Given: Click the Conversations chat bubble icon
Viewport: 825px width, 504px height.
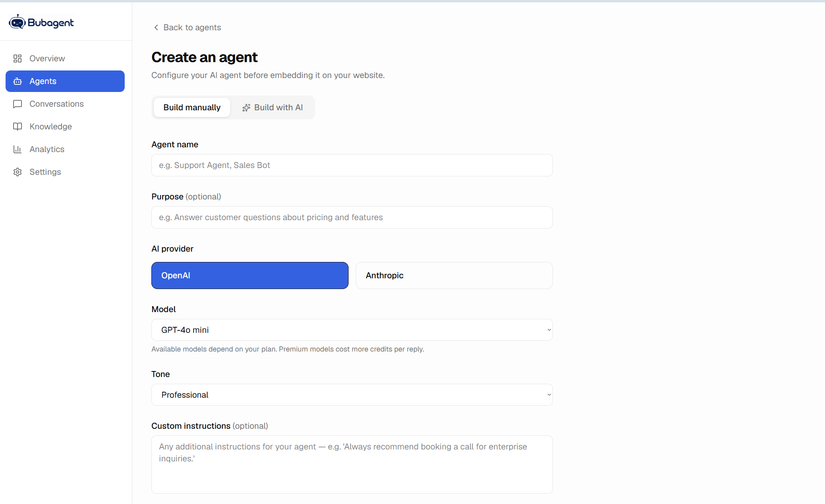Looking at the screenshot, I should point(18,104).
